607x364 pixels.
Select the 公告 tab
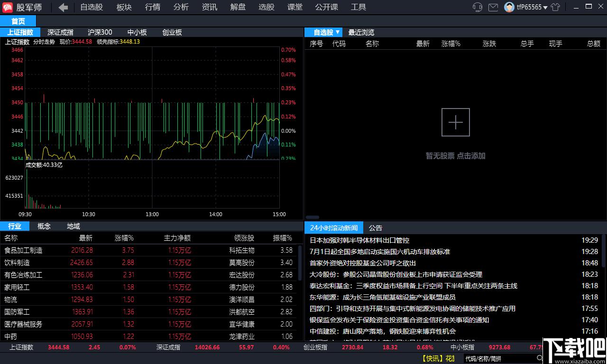tap(376, 228)
